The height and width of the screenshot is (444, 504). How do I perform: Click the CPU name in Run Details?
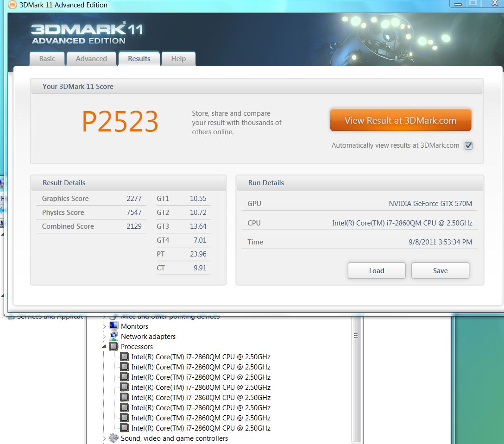pyautogui.click(x=402, y=223)
